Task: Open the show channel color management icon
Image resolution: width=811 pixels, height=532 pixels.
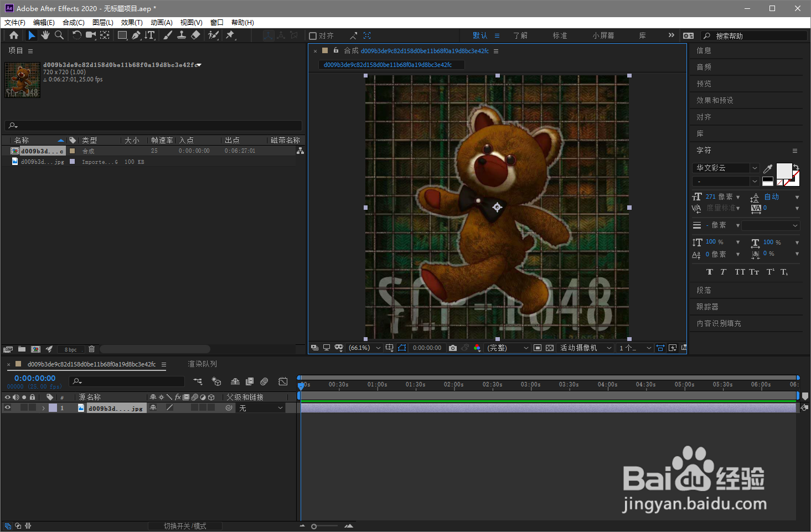Action: tap(477, 348)
